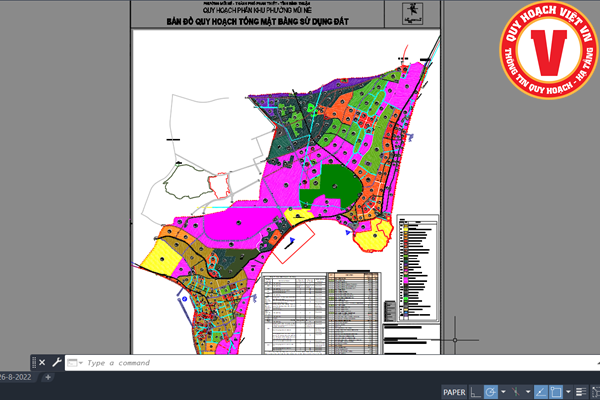Open Object Snap settings dropdown arrow
The image size is (600, 400).
pos(566,391)
